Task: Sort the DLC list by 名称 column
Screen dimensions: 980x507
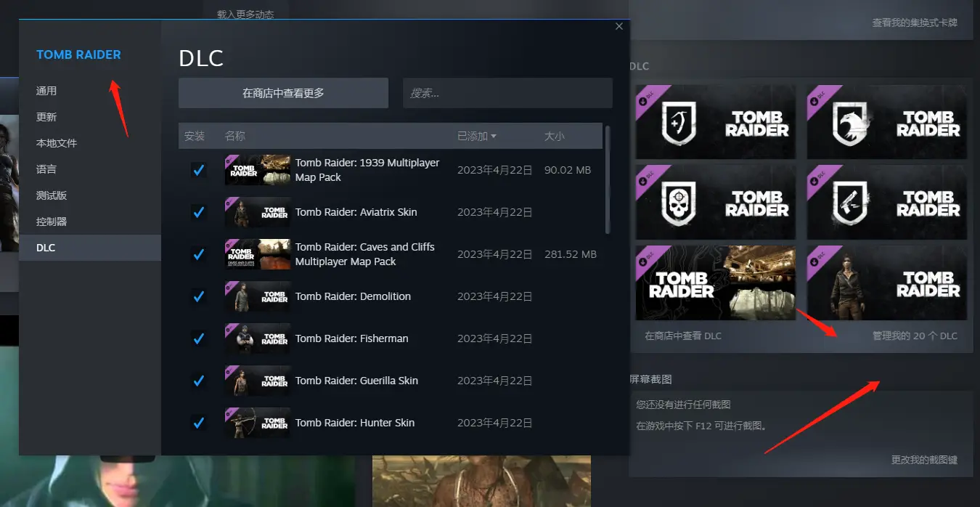Action: (x=235, y=136)
